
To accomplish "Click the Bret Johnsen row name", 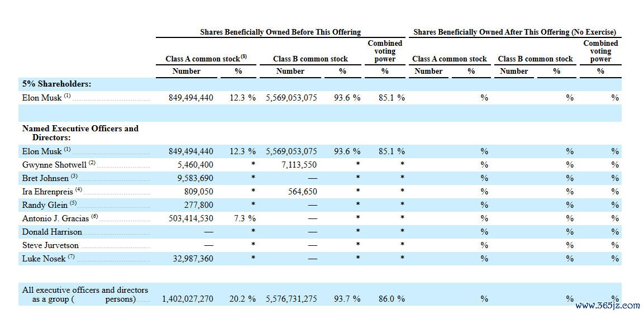I will [x=50, y=178].
